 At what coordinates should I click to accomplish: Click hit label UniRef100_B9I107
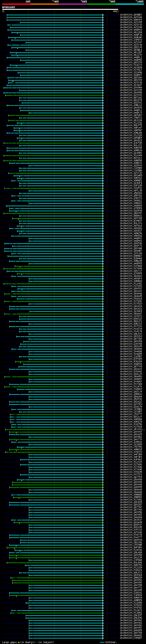pos(131,417)
